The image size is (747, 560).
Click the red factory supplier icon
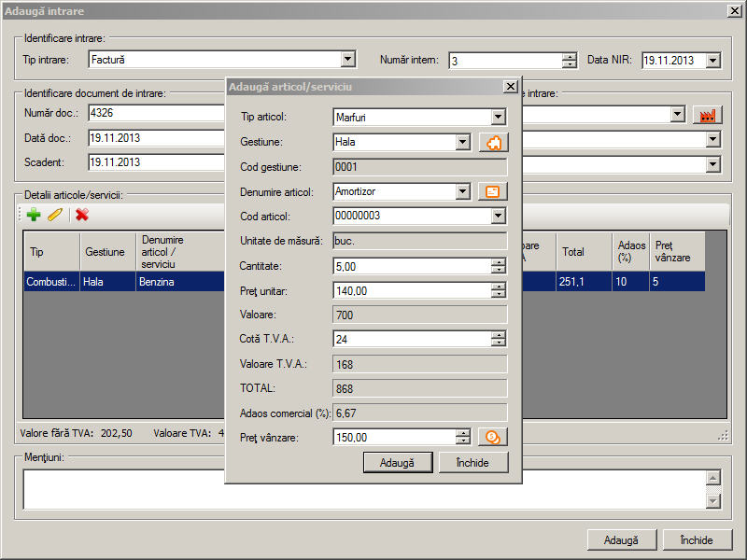click(708, 115)
